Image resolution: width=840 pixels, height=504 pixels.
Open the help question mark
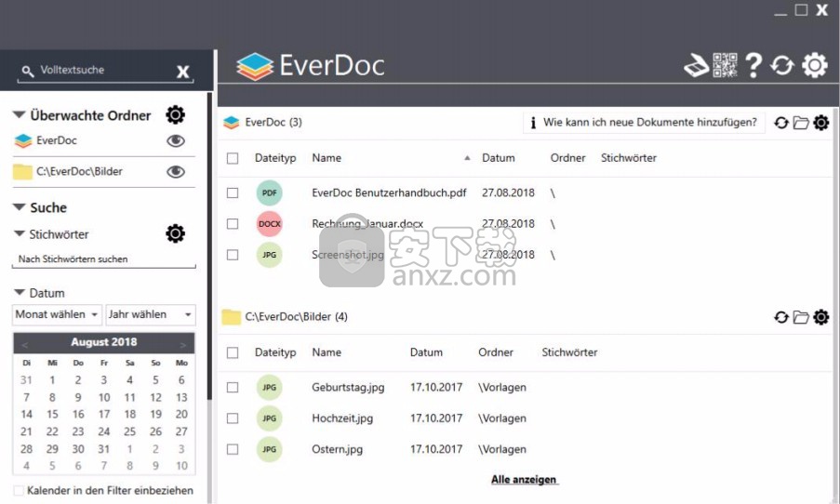click(x=753, y=65)
